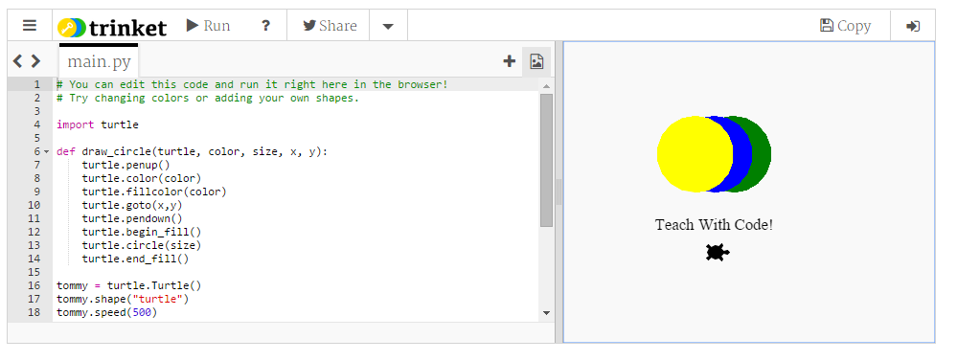This screenshot has height=361, width=980.
Task: Go to next file tab arrow
Action: (x=35, y=60)
